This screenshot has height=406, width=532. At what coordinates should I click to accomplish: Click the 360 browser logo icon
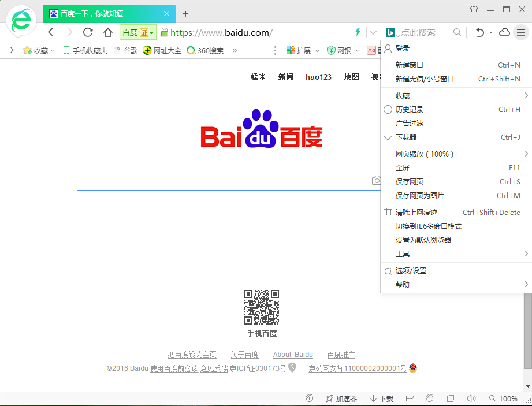click(22, 21)
